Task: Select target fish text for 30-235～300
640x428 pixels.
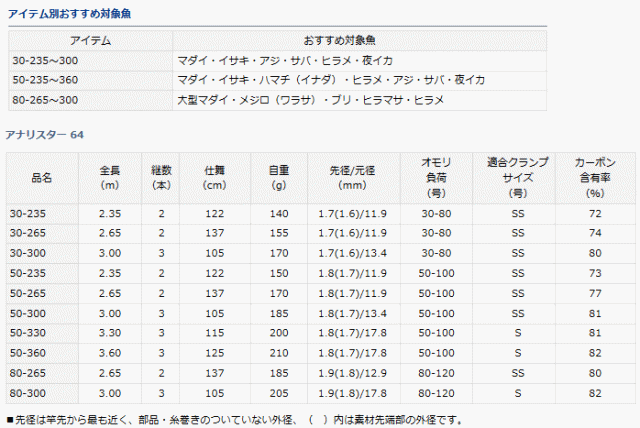Action: [285, 61]
